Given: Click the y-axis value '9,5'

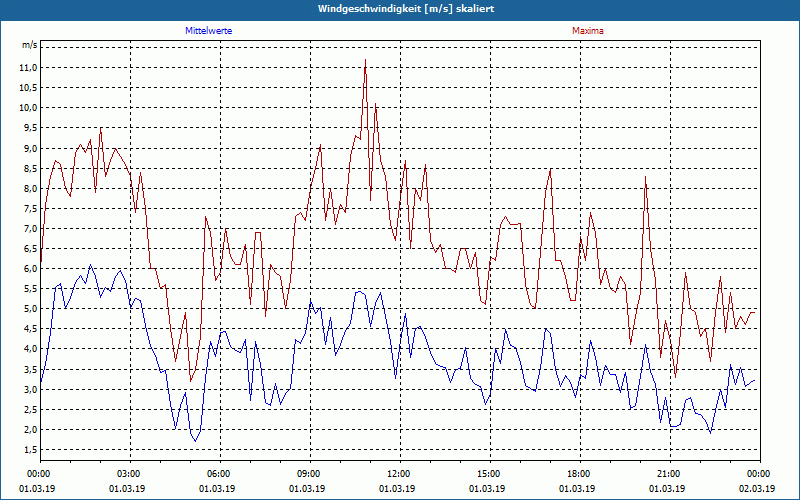Looking at the screenshot, I should [30, 128].
